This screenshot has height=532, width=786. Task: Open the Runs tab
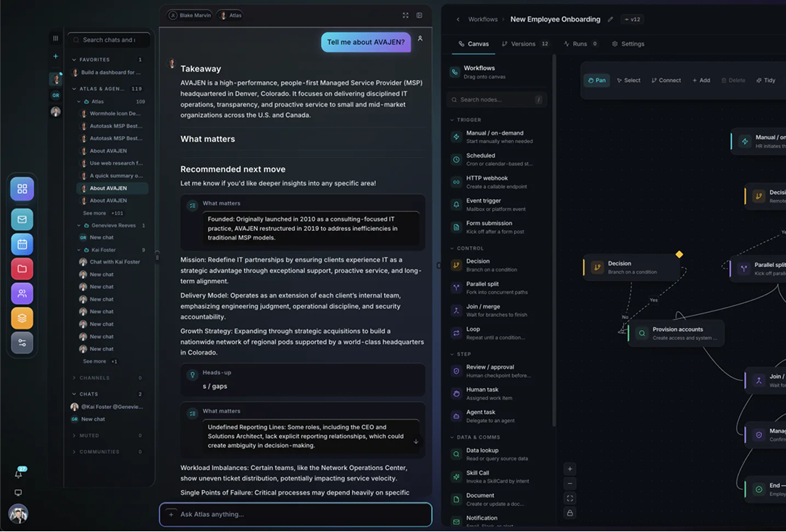[580, 44]
